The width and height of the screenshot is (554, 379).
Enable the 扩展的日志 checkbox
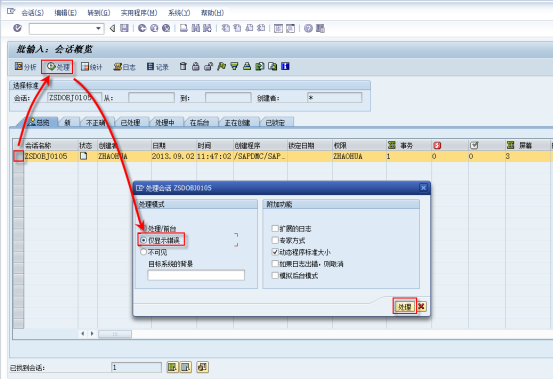[x=275, y=229]
